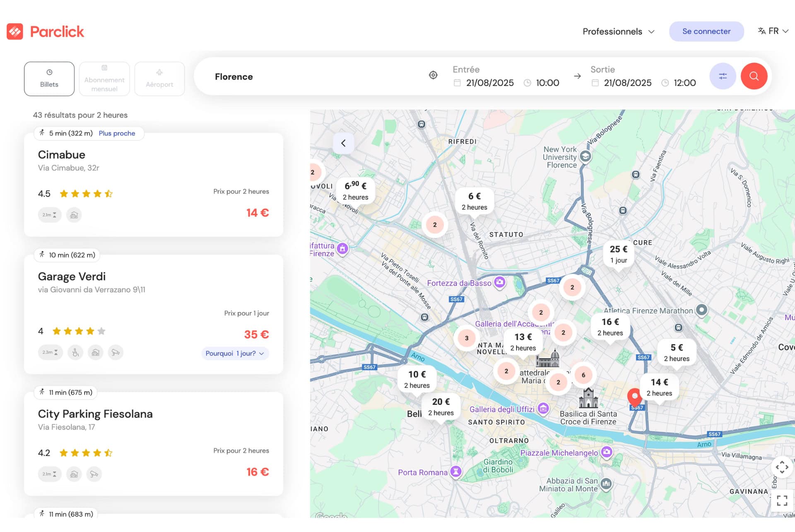Select the Abonnement mensuel tab
795x532 pixels.
(104, 79)
